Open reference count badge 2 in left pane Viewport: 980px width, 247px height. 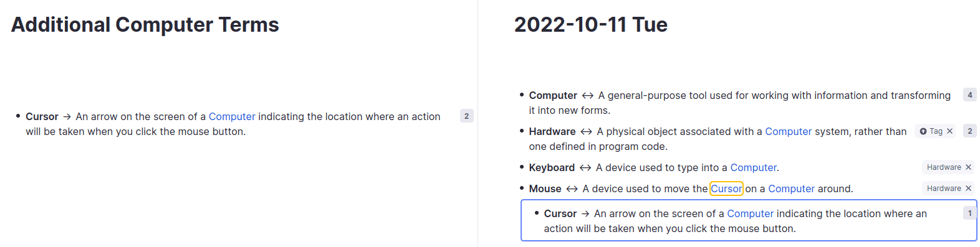click(x=466, y=116)
